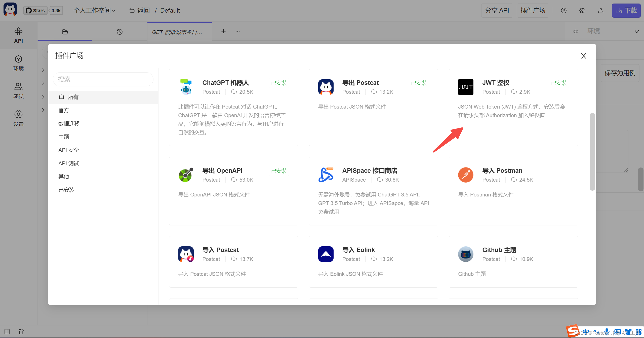Click the 导入 Postman plugin icon
Viewport: 644px width, 338px height.
466,175
